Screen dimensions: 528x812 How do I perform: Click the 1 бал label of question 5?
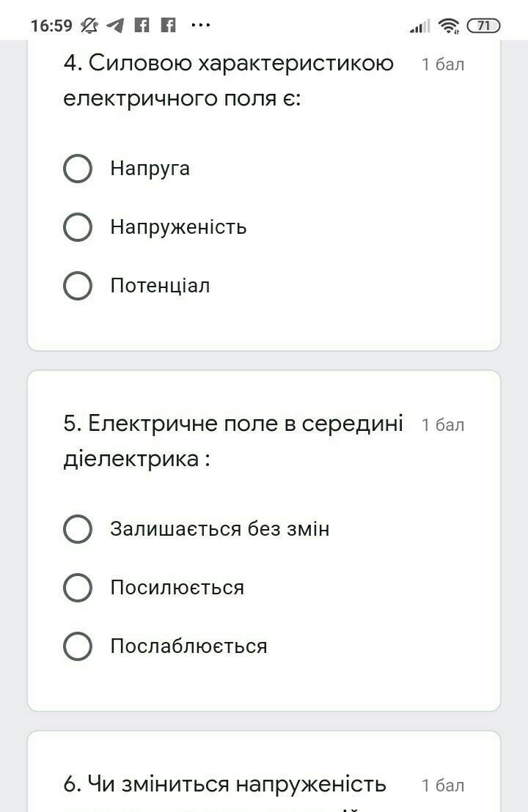click(443, 425)
